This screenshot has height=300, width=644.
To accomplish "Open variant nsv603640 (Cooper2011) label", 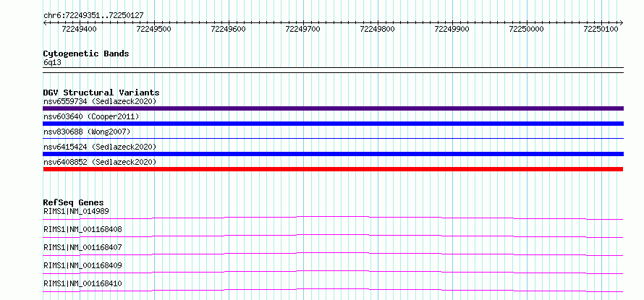I will (x=91, y=116).
